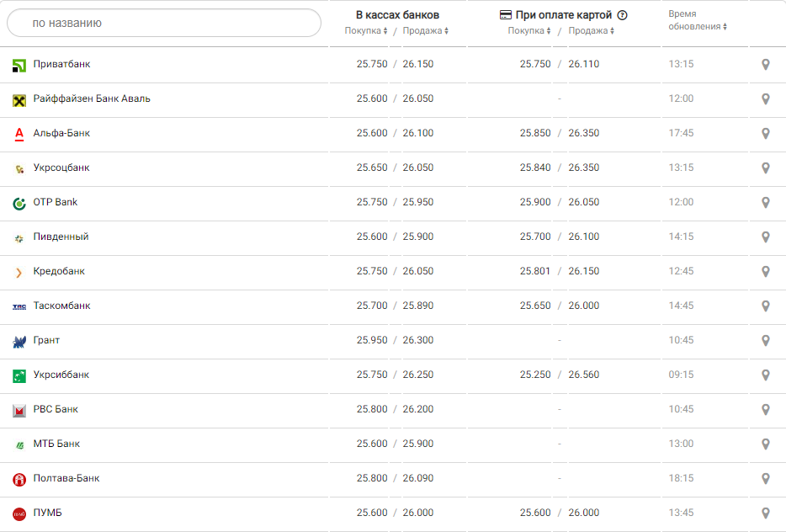The width and height of the screenshot is (786, 532).
Task: Click the map marker for OTP Bank
Action: [765, 203]
